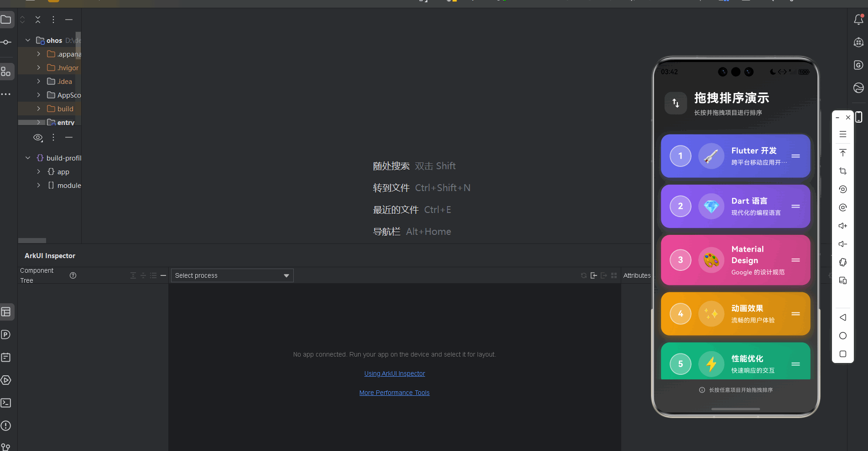Image resolution: width=868 pixels, height=451 pixels.
Task: Rotate emulator screen clockwise
Action: [x=843, y=207]
